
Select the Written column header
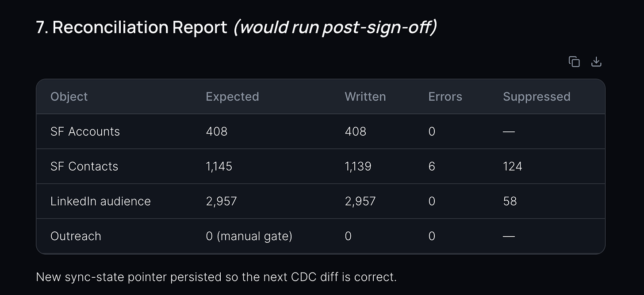tap(365, 96)
